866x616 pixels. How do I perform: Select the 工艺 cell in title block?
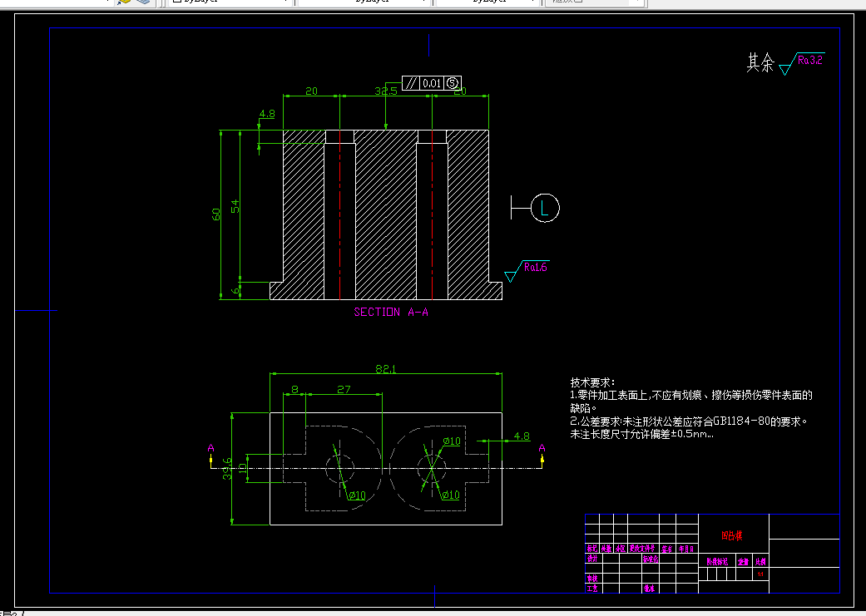coord(592,589)
